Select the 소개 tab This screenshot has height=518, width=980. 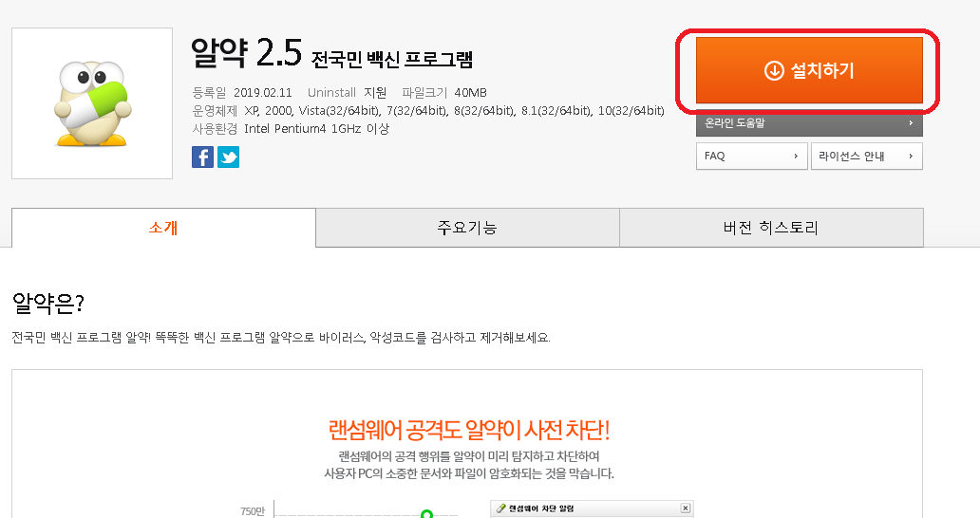click(163, 228)
